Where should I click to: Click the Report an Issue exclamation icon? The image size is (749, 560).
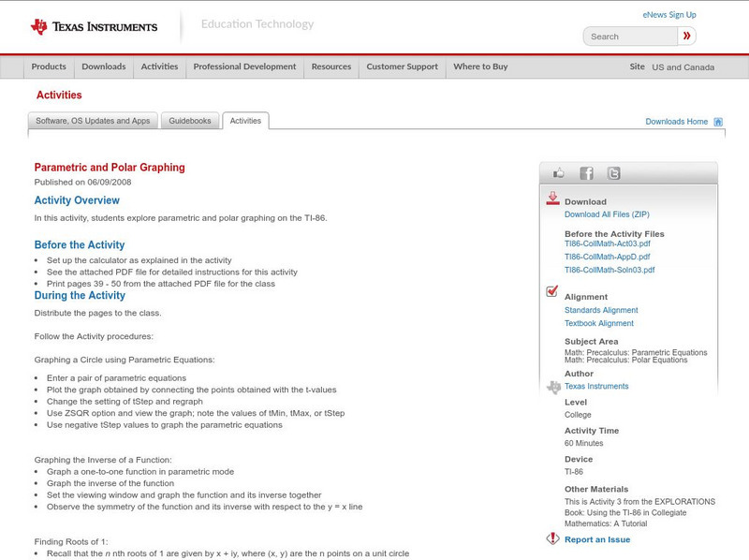pos(551,538)
